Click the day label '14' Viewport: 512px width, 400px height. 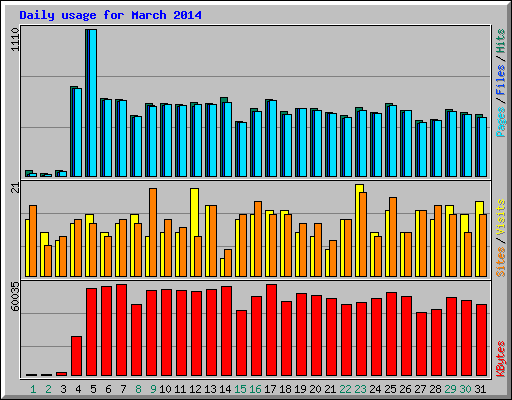point(225,389)
